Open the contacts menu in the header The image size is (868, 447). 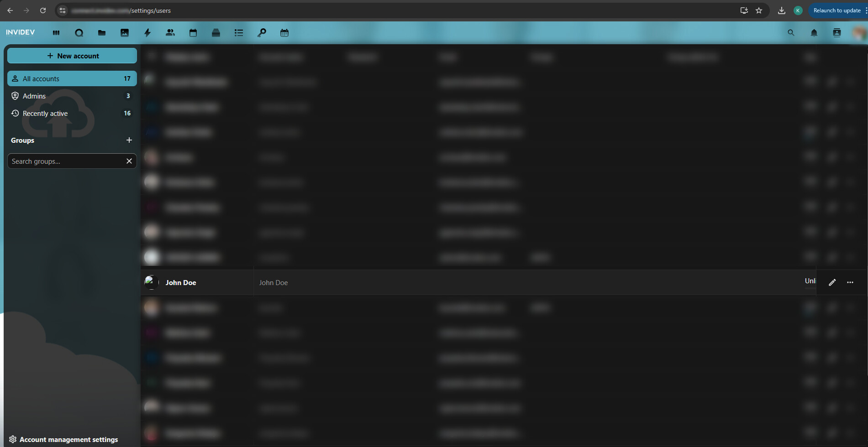(x=836, y=33)
